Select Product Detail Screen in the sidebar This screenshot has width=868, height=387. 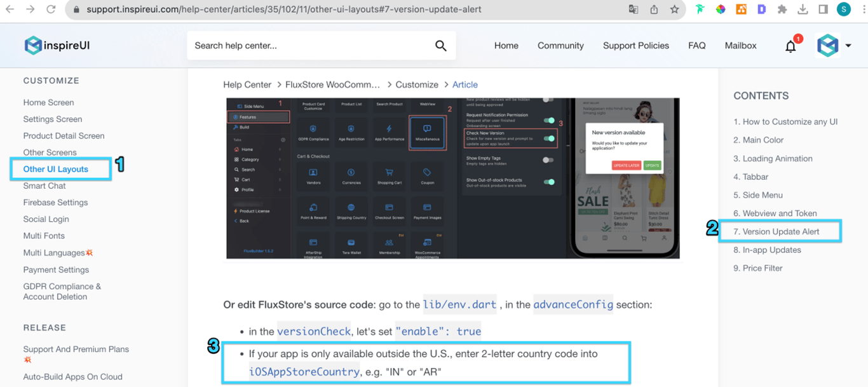(64, 135)
